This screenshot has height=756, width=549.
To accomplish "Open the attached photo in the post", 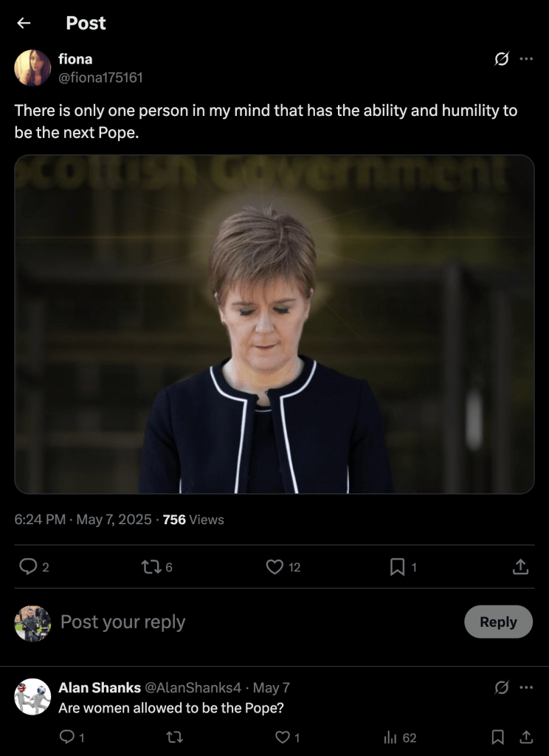I will tap(274, 324).
